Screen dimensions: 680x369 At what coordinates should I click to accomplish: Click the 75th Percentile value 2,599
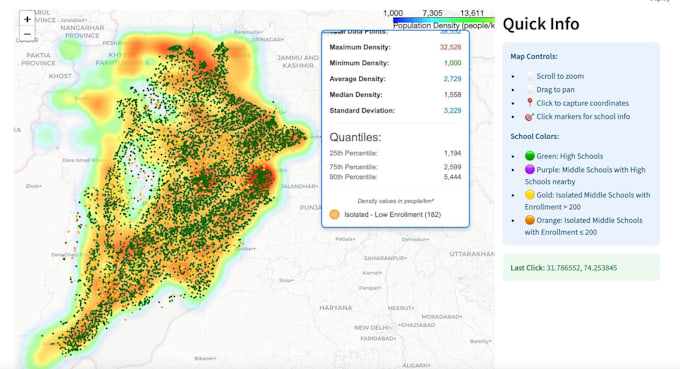tap(452, 167)
